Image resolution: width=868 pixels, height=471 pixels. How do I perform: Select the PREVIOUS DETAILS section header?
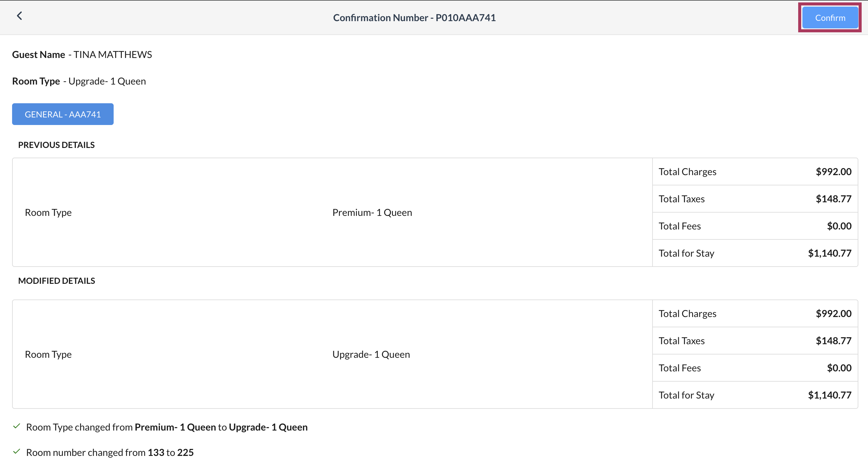point(56,145)
